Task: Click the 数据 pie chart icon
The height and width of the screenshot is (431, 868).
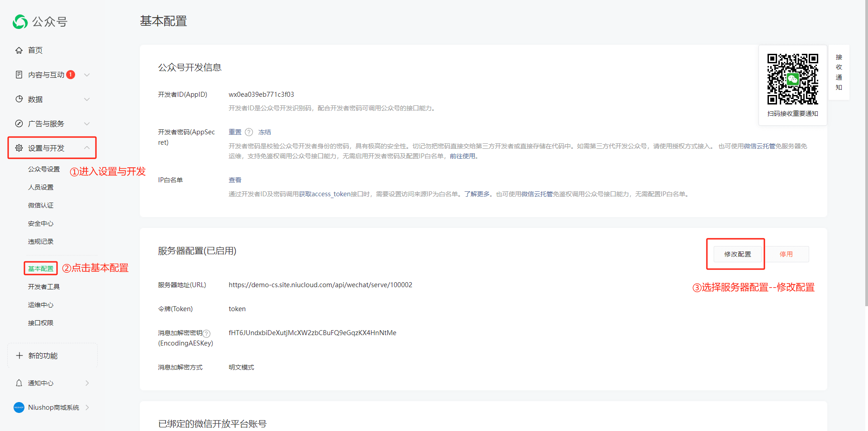Action: pyautogui.click(x=19, y=99)
